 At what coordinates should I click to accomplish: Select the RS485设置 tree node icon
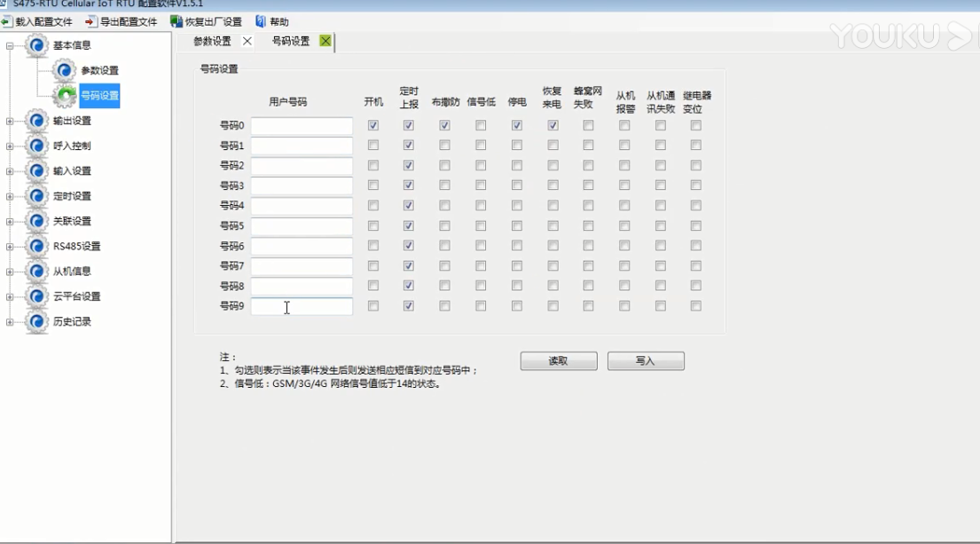36,246
